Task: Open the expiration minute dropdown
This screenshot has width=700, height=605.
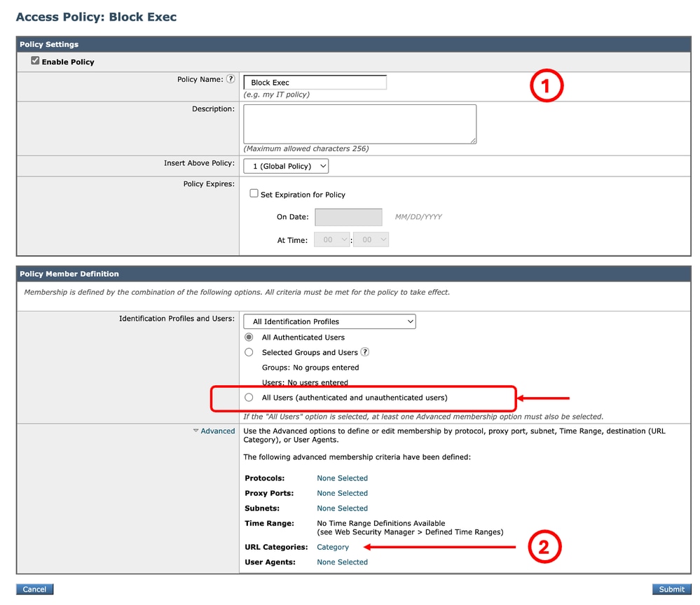Action: click(371, 239)
